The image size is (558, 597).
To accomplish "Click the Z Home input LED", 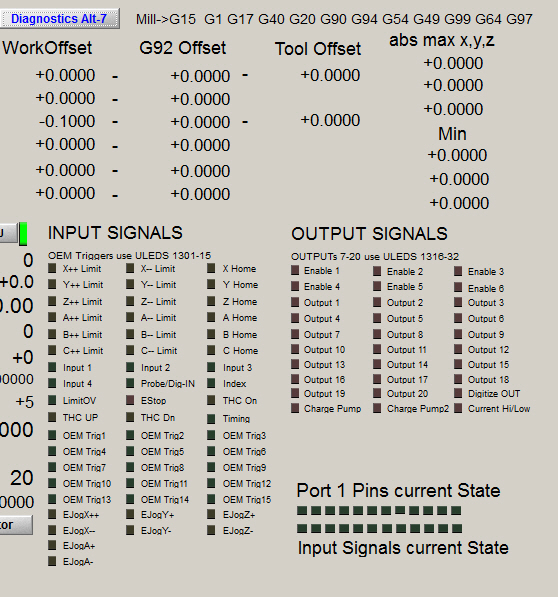I will click(211, 301).
